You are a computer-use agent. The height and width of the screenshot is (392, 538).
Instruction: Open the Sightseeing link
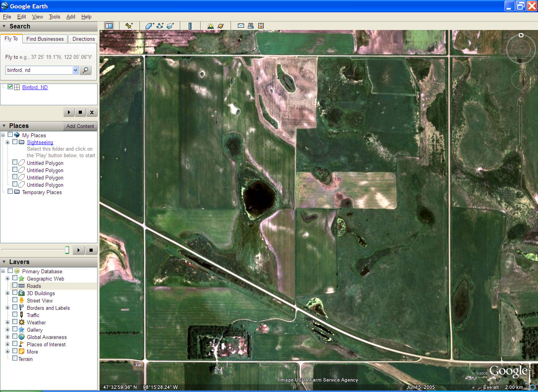40,142
